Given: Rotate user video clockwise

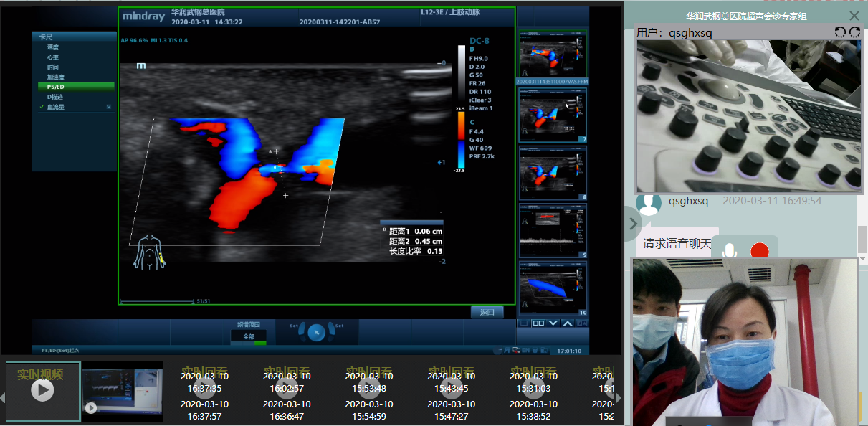Looking at the screenshot, I should click(854, 32).
